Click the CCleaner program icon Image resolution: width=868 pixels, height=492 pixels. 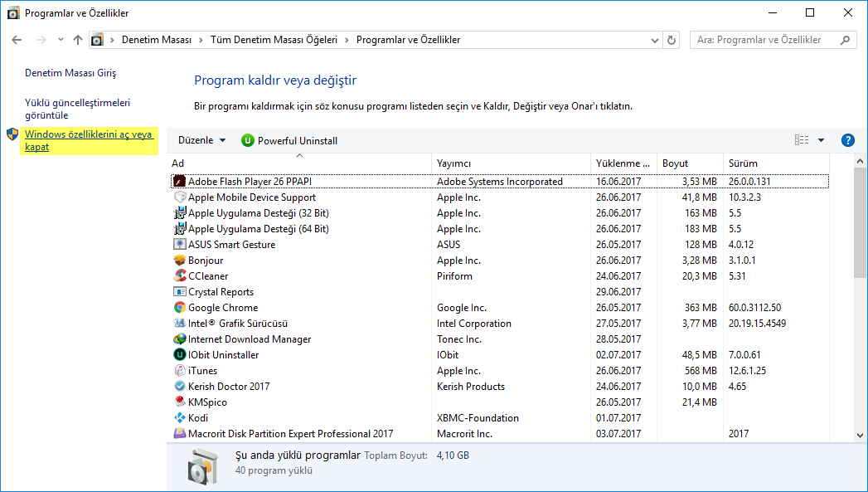pyautogui.click(x=179, y=276)
